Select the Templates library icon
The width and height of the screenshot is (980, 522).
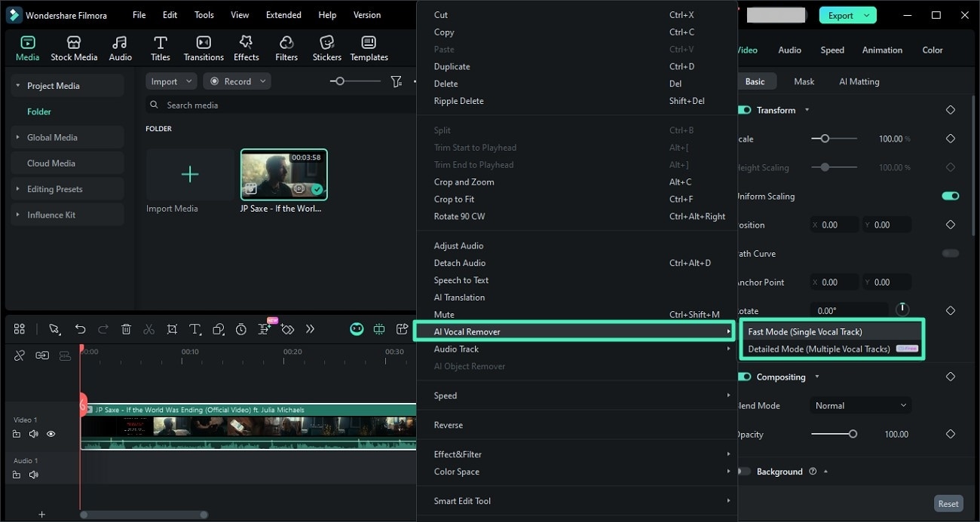[369, 47]
